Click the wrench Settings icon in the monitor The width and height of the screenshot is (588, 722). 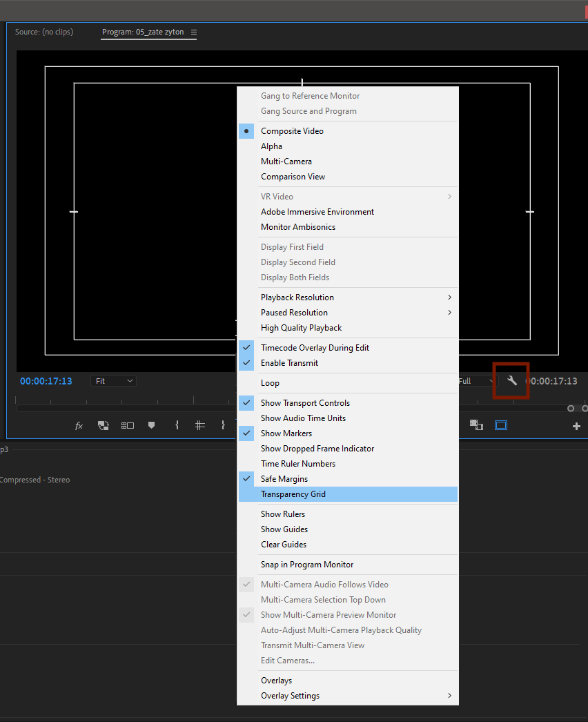point(511,380)
